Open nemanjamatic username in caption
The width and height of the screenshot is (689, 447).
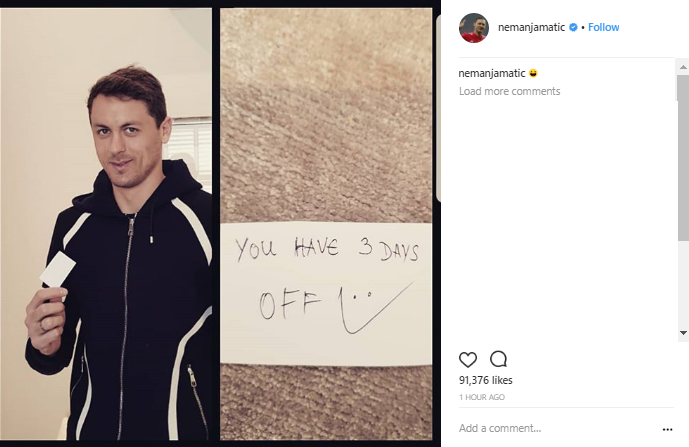(492, 73)
